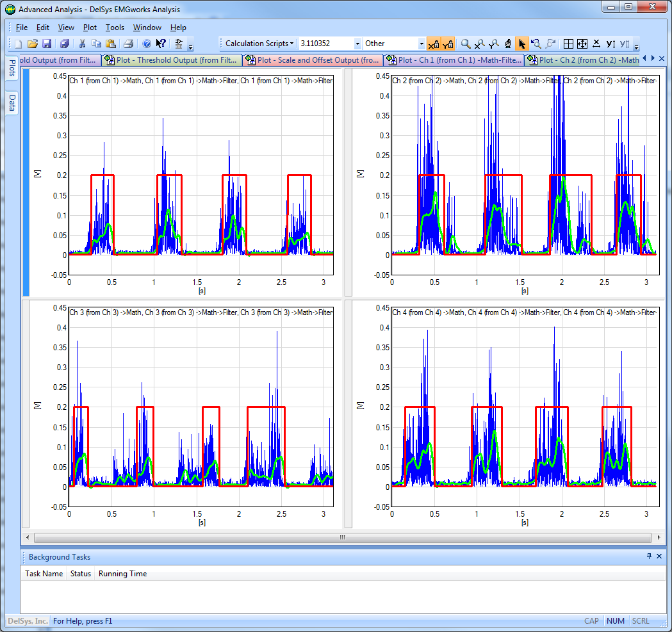672x632 pixels.
Task: Open a file with the folder icon
Action: 32,44
